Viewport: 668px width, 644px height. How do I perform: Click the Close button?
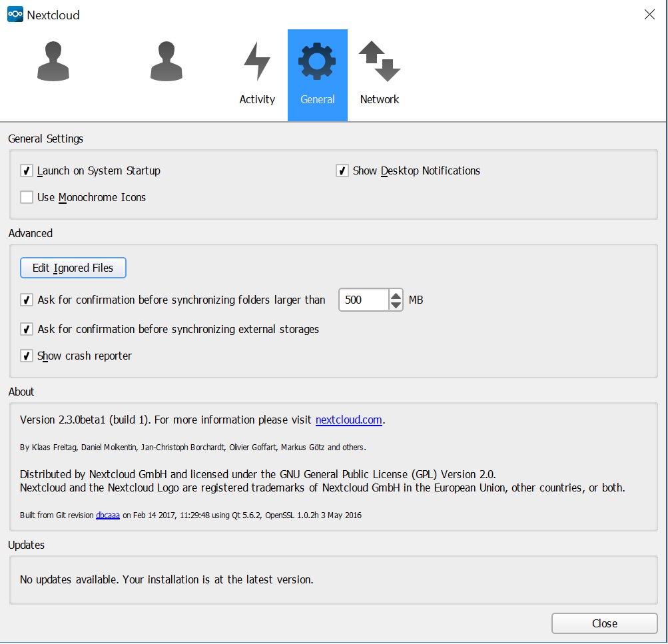click(x=605, y=623)
